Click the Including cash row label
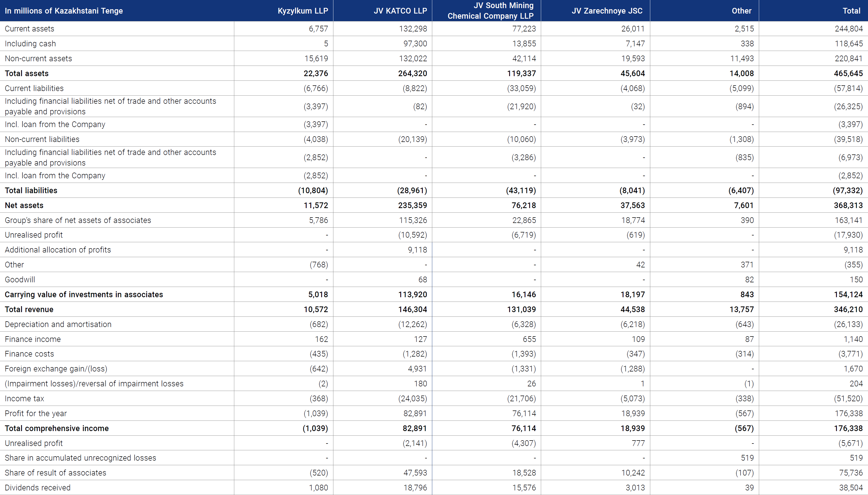This screenshot has height=495, width=868. point(30,44)
